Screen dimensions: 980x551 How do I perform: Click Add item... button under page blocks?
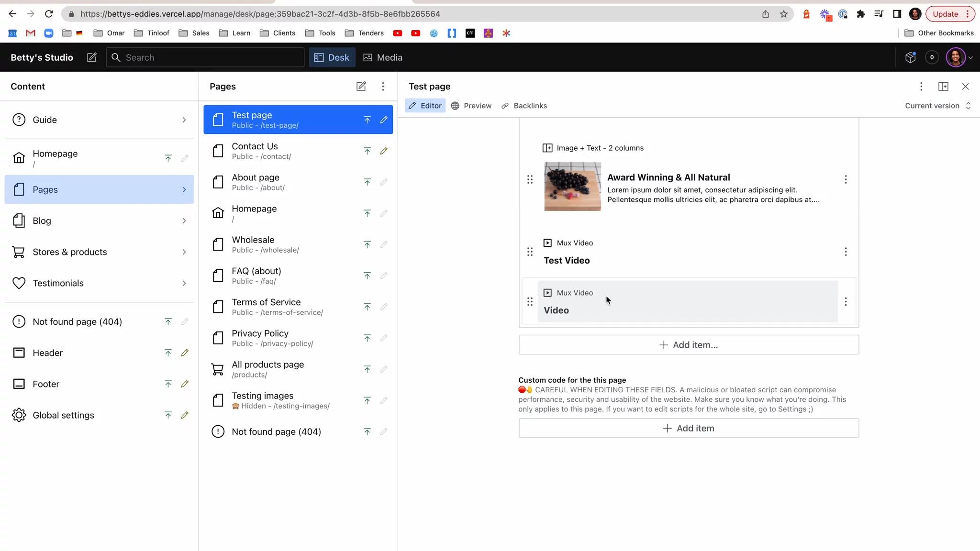[689, 345]
